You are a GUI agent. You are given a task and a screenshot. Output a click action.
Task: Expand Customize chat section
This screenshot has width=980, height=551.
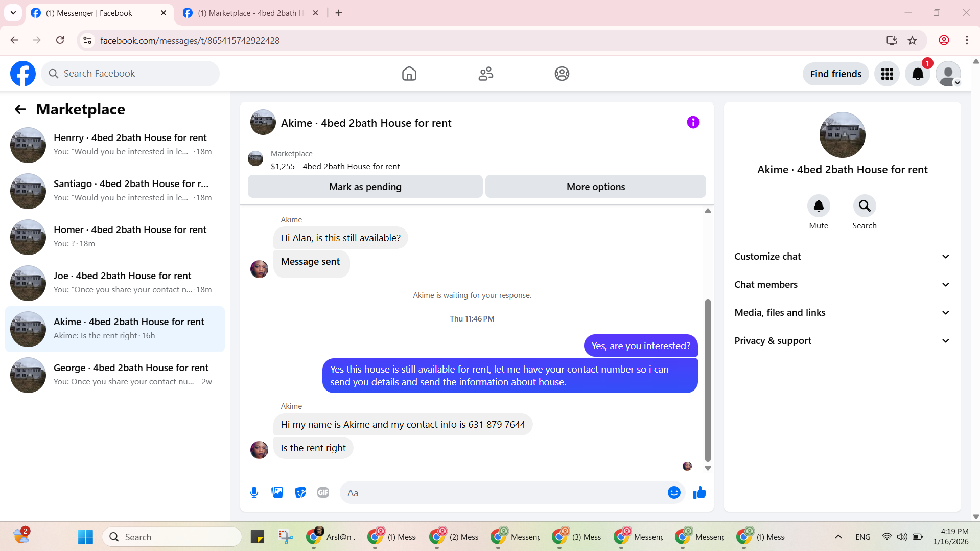842,257
